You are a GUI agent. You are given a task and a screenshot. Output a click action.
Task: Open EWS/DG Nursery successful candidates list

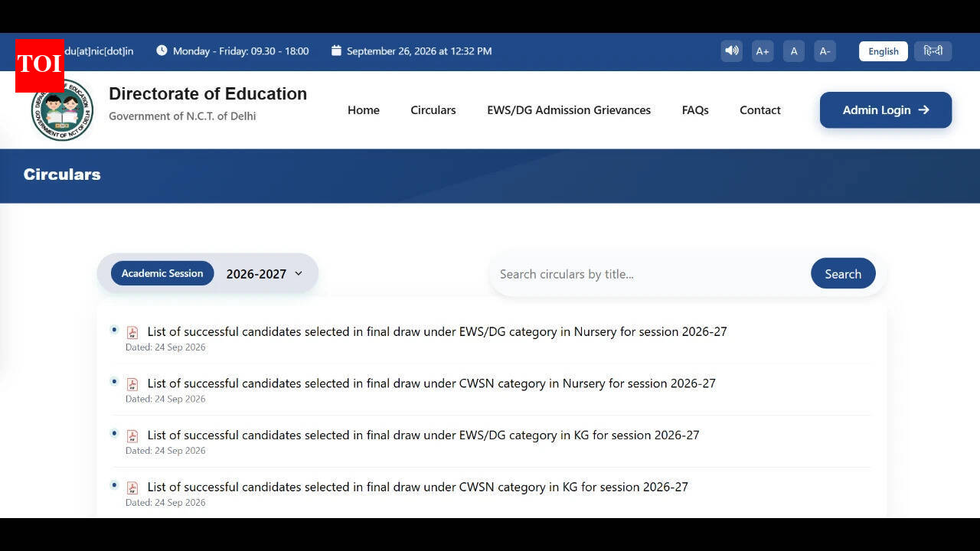click(437, 331)
